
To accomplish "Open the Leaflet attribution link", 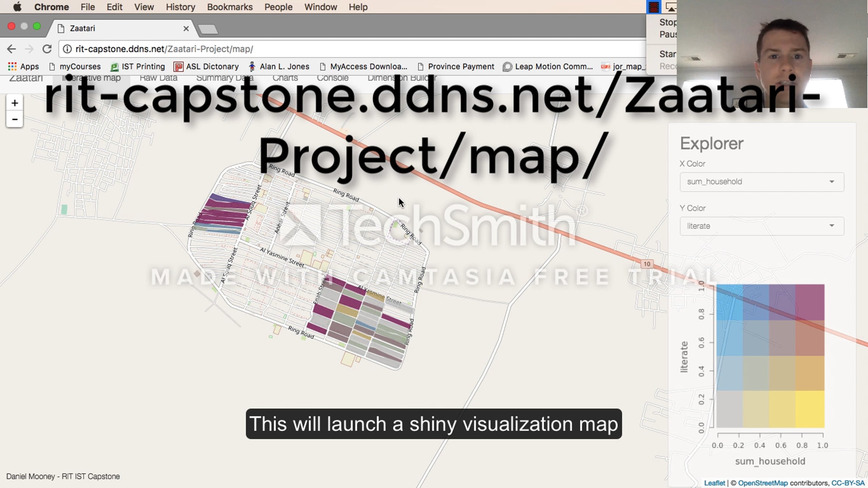I will 714,483.
